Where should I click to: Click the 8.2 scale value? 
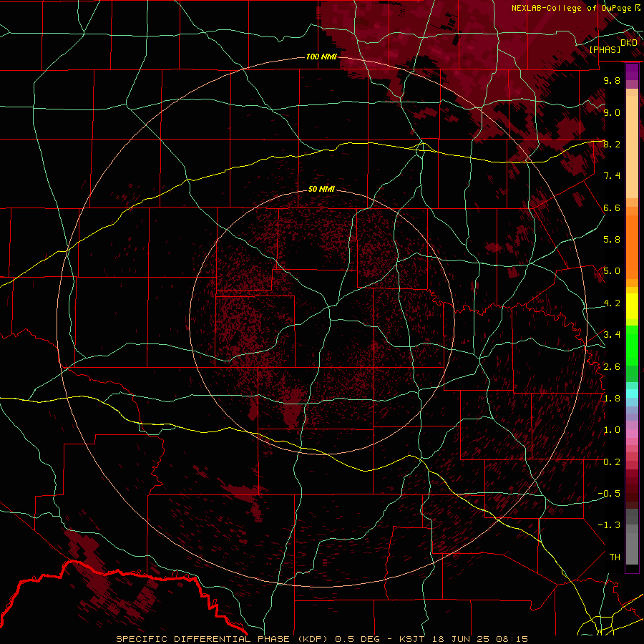click(x=612, y=144)
